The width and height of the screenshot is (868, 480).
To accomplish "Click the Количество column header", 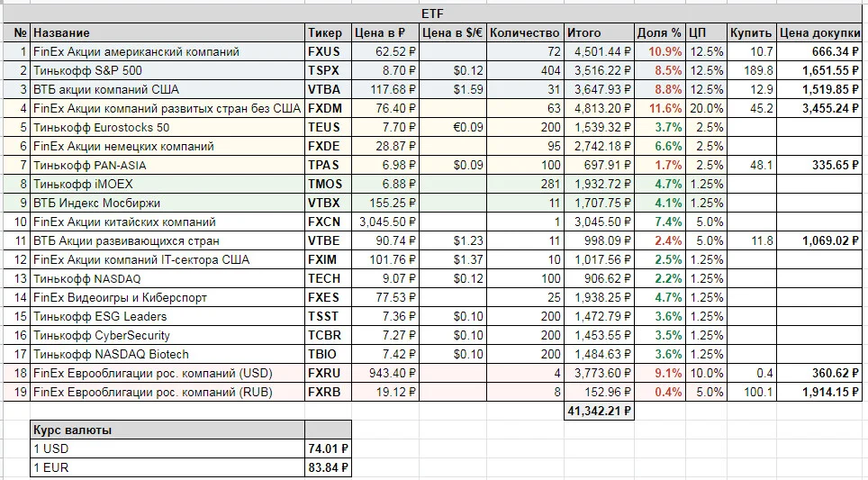I will coord(525,33).
